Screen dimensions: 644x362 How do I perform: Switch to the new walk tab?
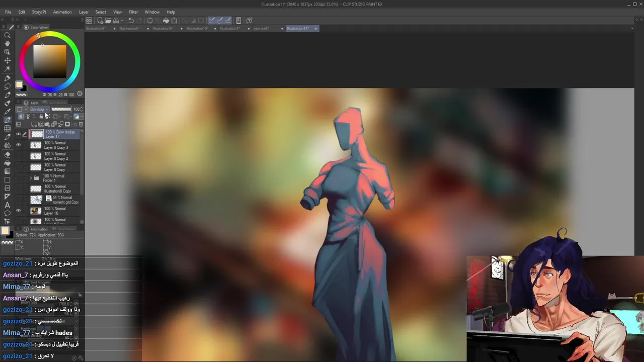[261, 29]
